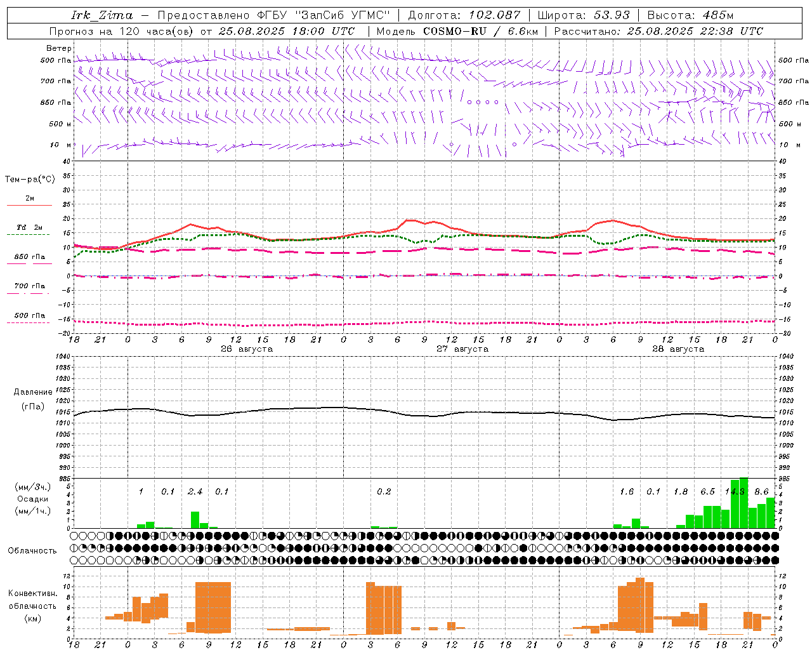Click the "Осадки" precipitation label
The height and width of the screenshot is (650, 812).
32,499
